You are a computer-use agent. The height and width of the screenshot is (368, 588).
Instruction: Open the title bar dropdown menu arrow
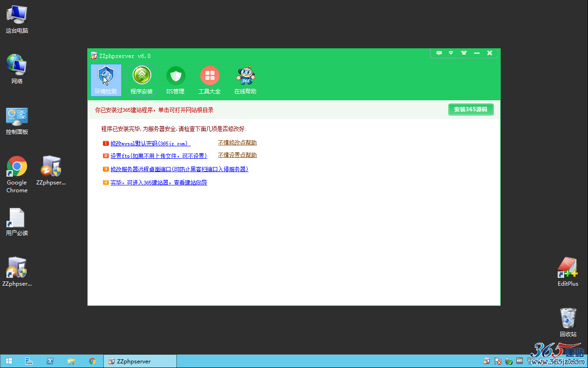[451, 53]
